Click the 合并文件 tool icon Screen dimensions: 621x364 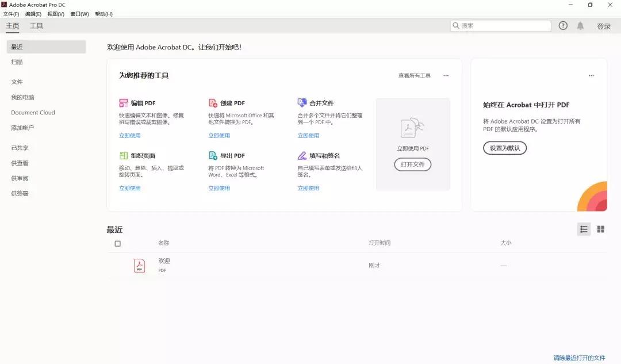pos(302,103)
